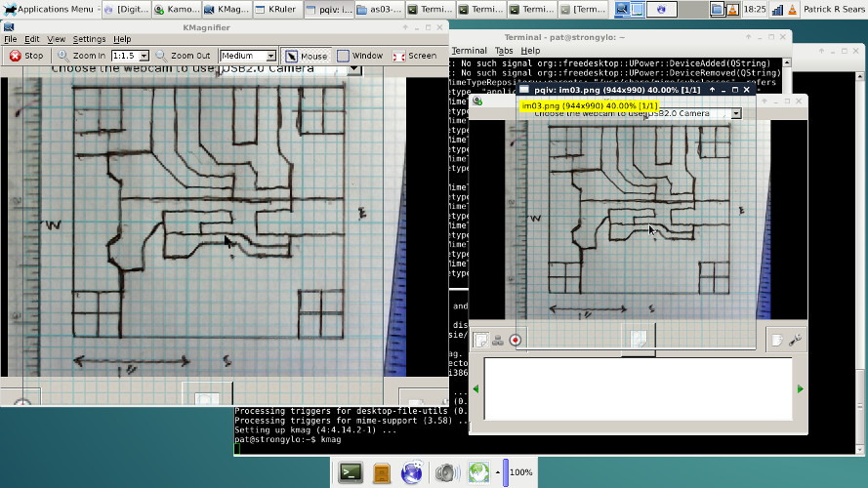Enable Window selection mode
The width and height of the screenshot is (868, 488).
359,56
